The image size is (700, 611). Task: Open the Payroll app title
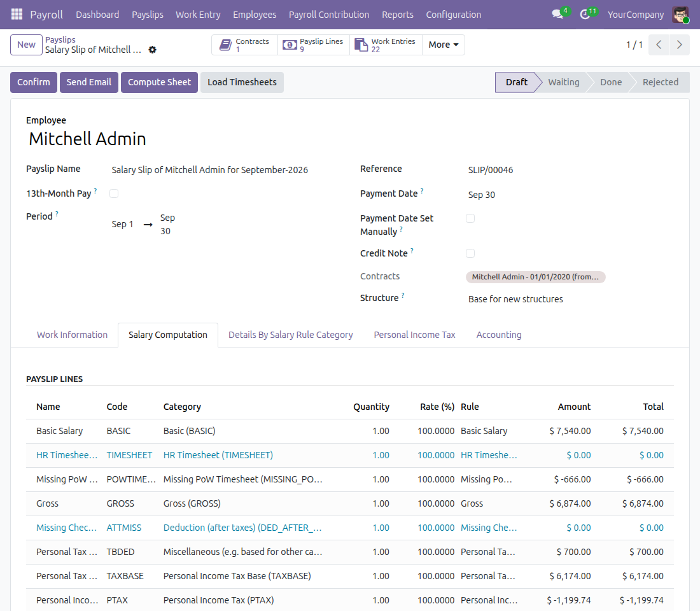click(x=46, y=14)
